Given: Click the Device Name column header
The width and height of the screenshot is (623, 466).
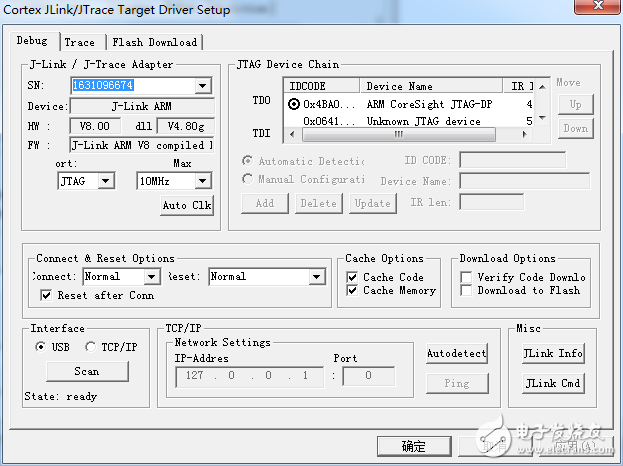Looking at the screenshot, I should (x=431, y=86).
